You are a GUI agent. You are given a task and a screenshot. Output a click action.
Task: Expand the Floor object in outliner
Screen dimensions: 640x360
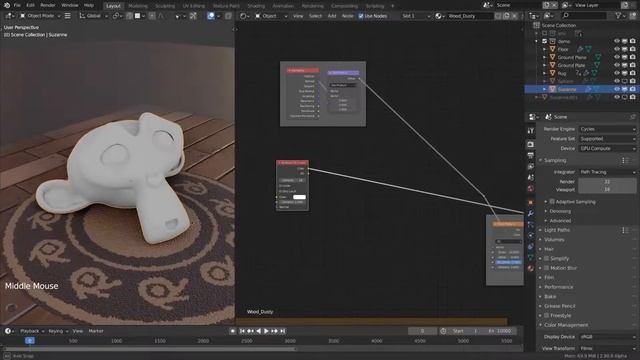pos(544,49)
